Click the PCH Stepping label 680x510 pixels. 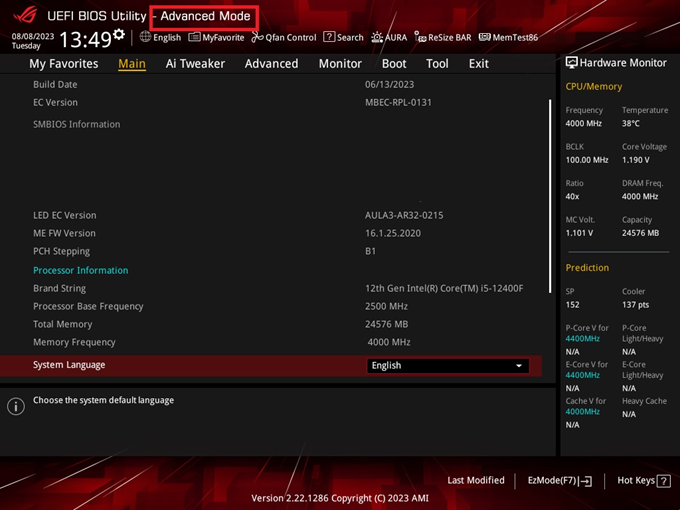62,252
